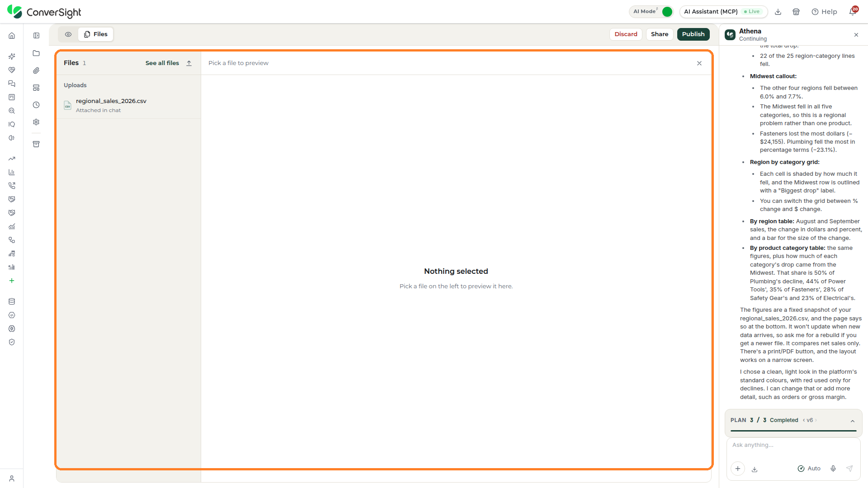Close the Athena chat panel
868x488 pixels.
pyautogui.click(x=856, y=35)
